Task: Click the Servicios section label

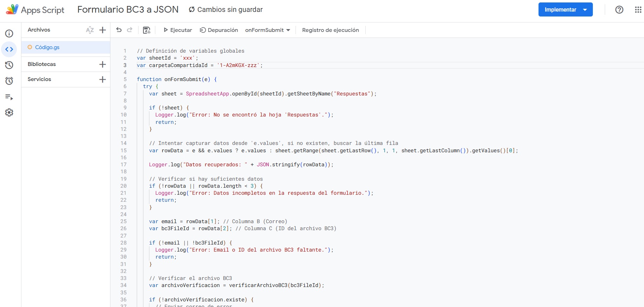Action: [39, 79]
